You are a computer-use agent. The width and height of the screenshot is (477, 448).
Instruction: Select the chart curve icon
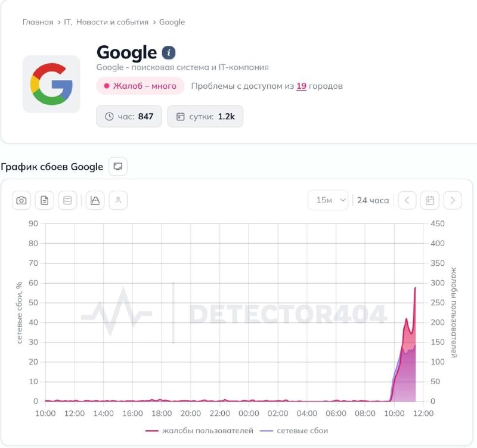click(95, 200)
